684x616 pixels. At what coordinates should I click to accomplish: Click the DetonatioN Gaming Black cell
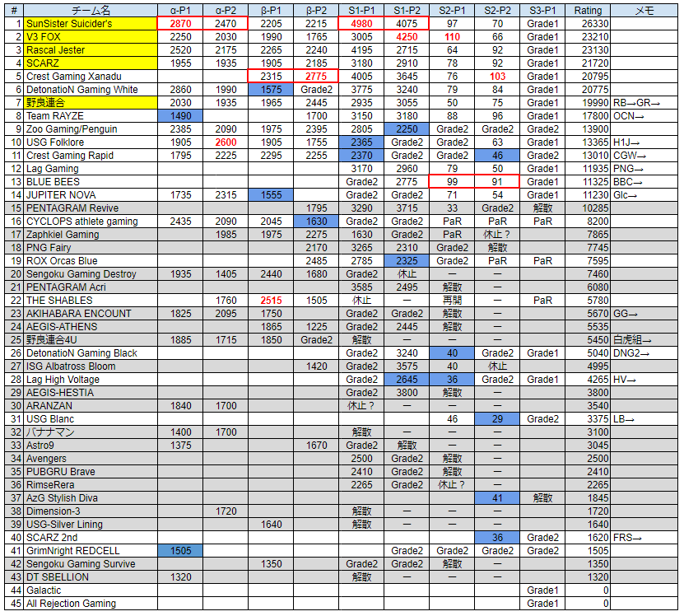tap(91, 352)
